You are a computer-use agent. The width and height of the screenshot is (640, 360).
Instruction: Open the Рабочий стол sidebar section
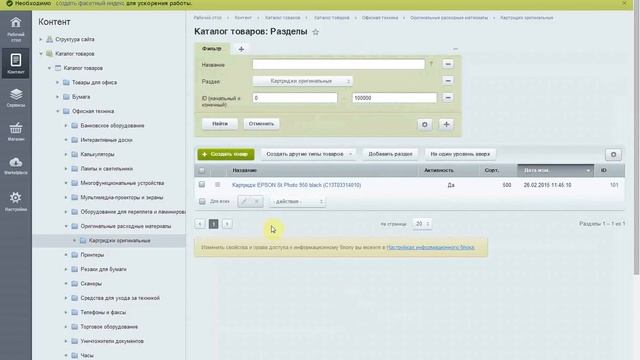pyautogui.click(x=16, y=29)
